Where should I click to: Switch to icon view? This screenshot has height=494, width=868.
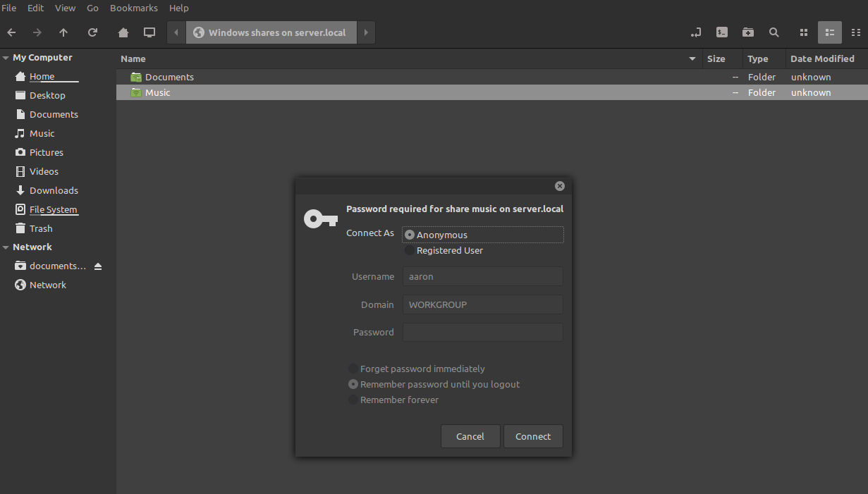click(804, 32)
